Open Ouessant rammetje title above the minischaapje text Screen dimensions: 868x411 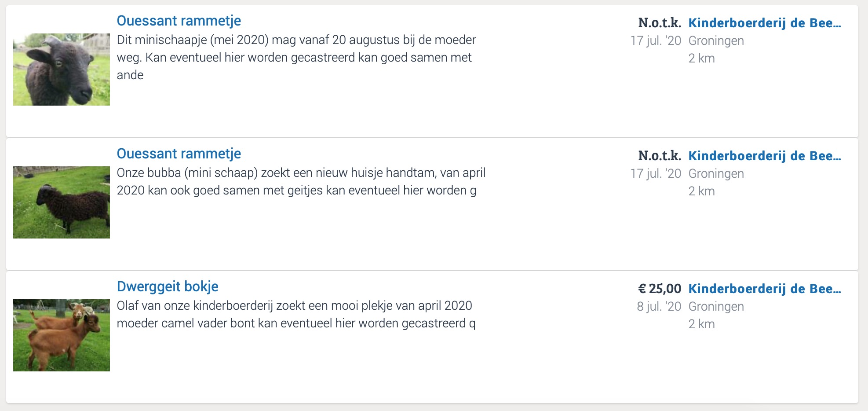179,21
